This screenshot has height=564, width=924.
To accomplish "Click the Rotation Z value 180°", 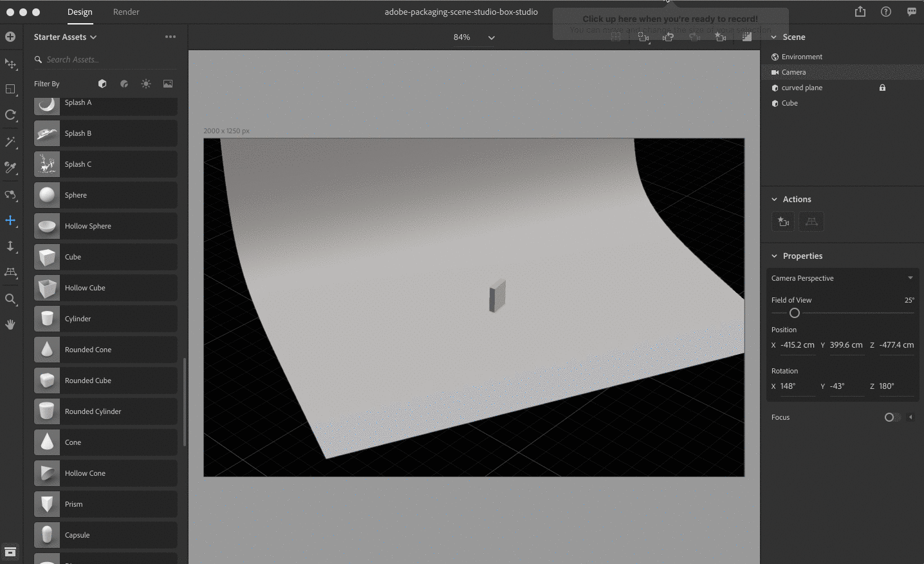I will pos(896,386).
